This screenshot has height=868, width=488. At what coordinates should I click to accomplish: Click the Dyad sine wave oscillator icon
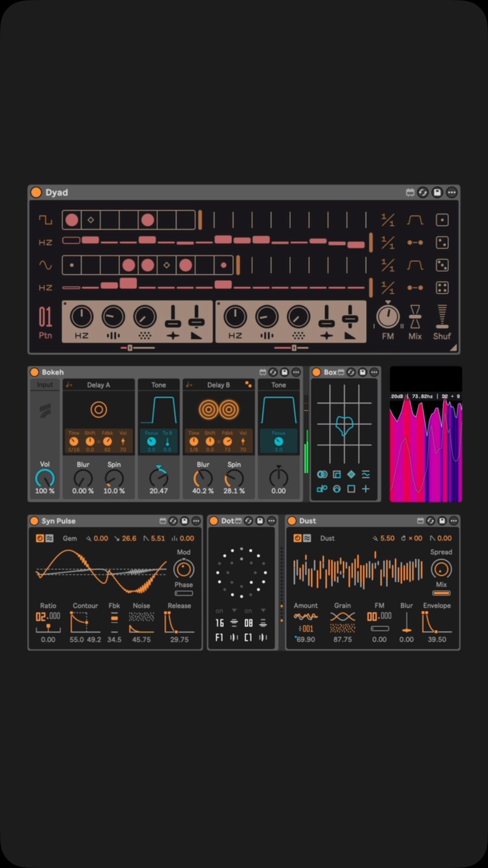point(46,265)
